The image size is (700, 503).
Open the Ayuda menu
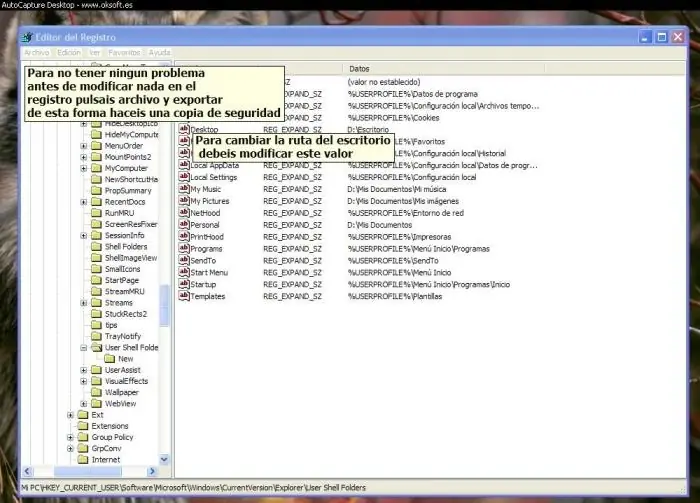click(159, 53)
